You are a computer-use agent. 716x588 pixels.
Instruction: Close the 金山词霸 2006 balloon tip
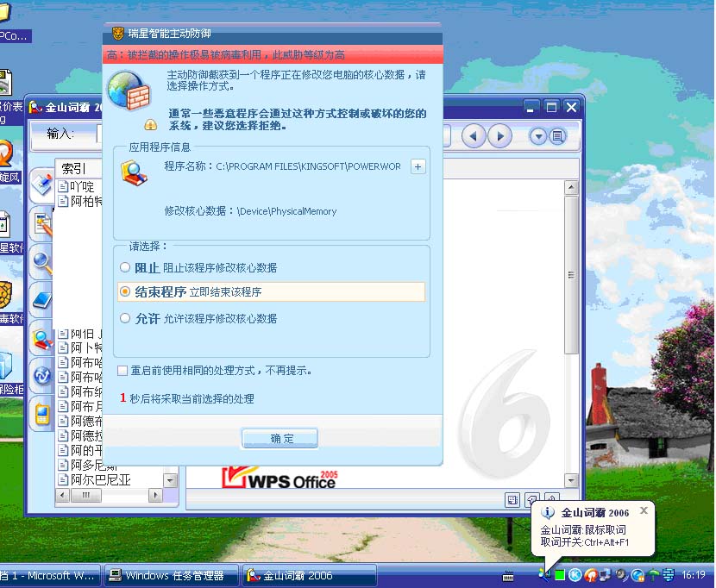coord(644,510)
